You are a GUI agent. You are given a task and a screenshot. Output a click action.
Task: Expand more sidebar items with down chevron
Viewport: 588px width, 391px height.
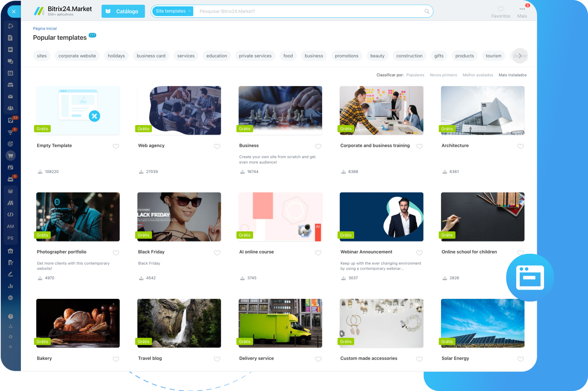click(10, 298)
